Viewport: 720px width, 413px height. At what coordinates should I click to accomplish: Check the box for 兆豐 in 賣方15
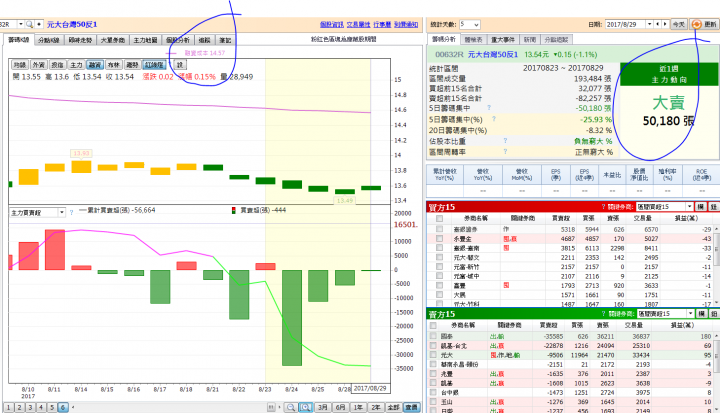[433, 373]
